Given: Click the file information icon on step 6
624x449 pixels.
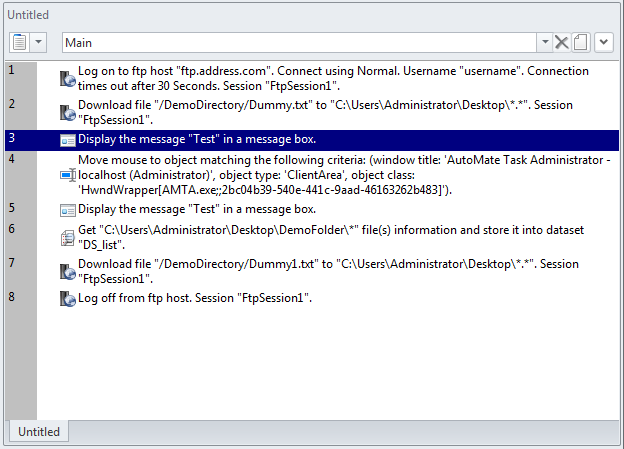Looking at the screenshot, I should click(x=68, y=236).
